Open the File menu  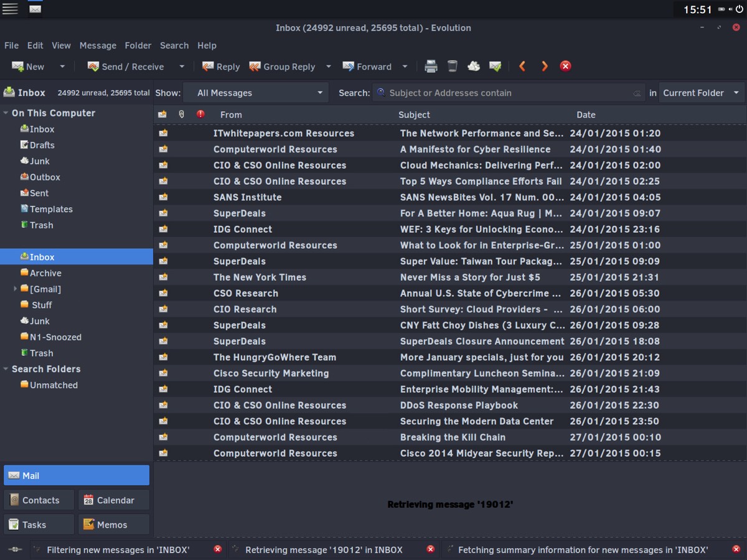point(11,45)
